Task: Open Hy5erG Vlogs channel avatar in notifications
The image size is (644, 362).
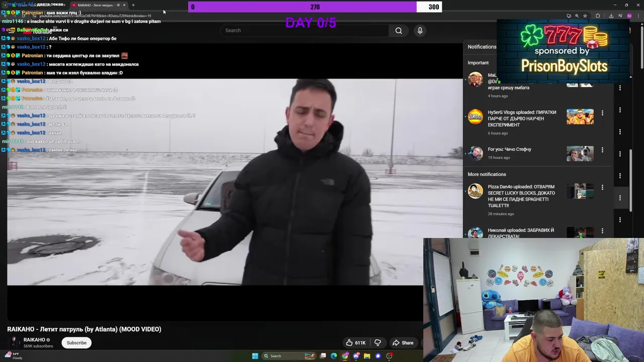Action: 475,117
